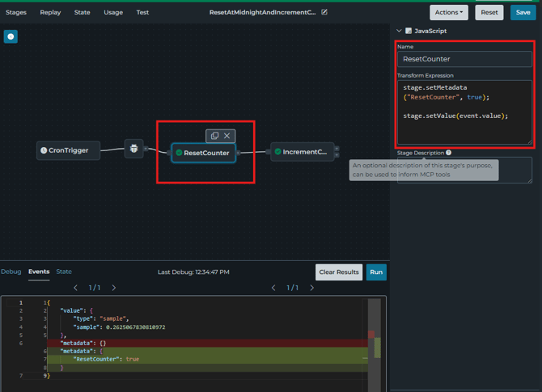
Task: Click the JavaScript stage type icon
Action: tap(409, 31)
